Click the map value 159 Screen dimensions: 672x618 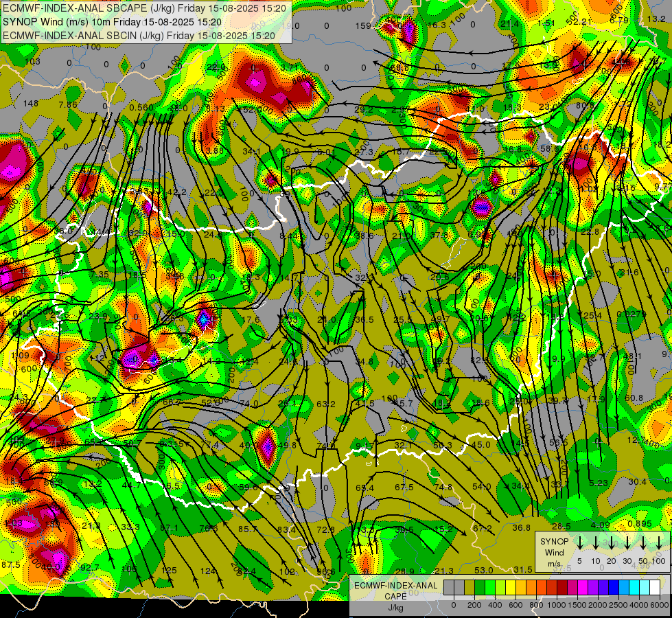click(363, 26)
